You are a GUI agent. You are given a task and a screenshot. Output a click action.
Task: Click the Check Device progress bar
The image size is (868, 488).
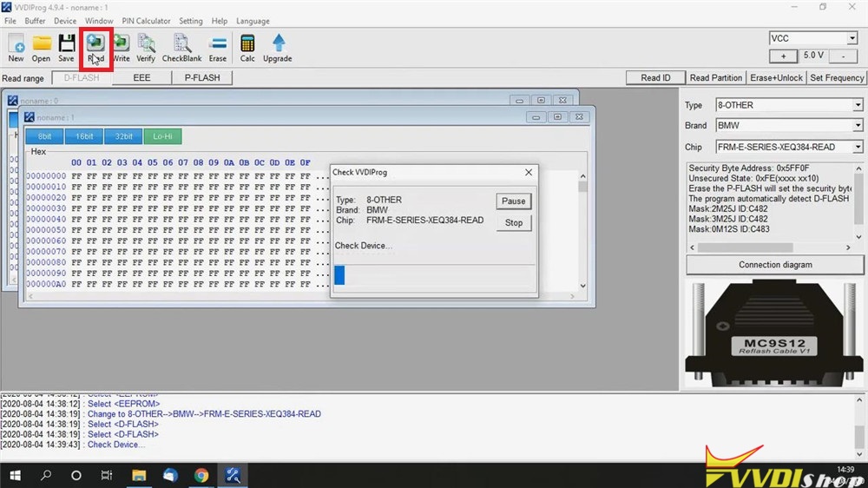pyautogui.click(x=435, y=275)
